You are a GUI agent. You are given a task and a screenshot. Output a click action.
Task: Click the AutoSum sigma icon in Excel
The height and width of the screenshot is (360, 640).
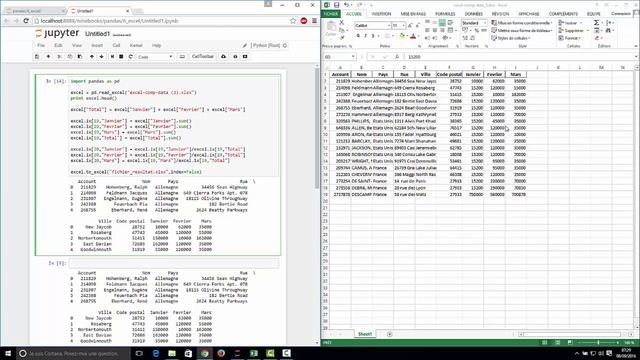pyautogui.click(x=597, y=23)
